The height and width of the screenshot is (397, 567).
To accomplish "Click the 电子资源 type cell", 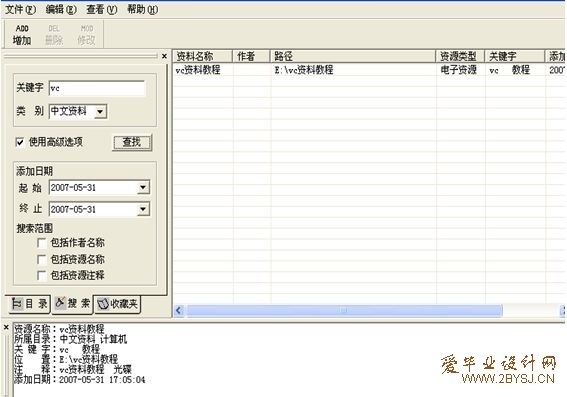I will (x=459, y=69).
